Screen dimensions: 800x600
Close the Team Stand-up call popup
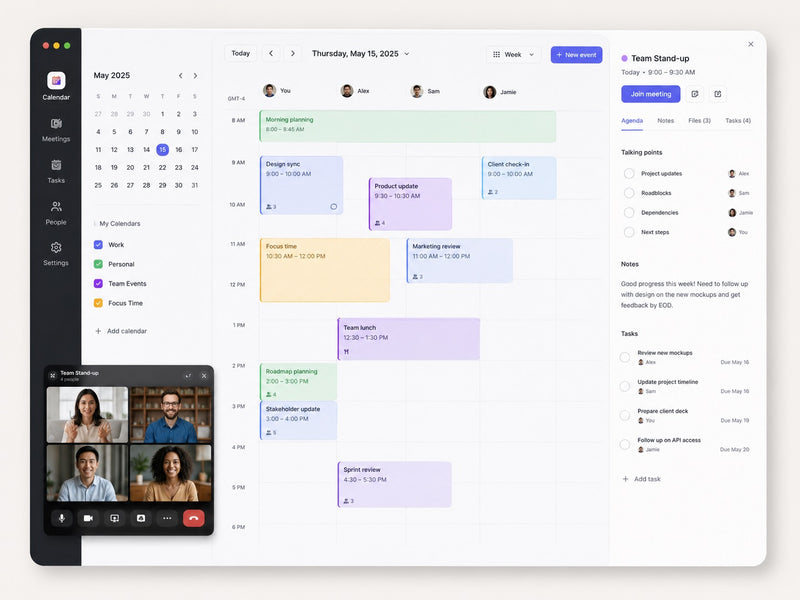tap(204, 376)
